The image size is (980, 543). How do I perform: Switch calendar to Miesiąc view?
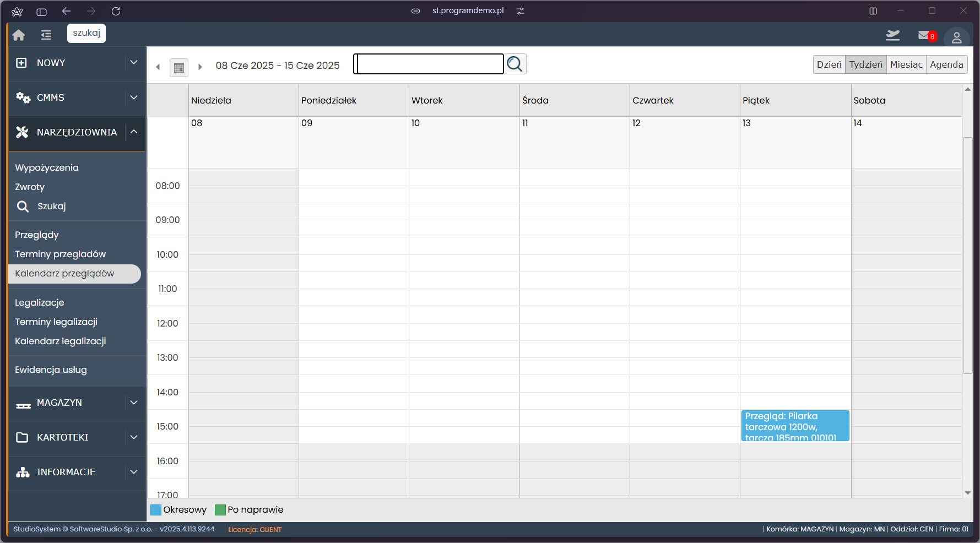[x=906, y=64]
